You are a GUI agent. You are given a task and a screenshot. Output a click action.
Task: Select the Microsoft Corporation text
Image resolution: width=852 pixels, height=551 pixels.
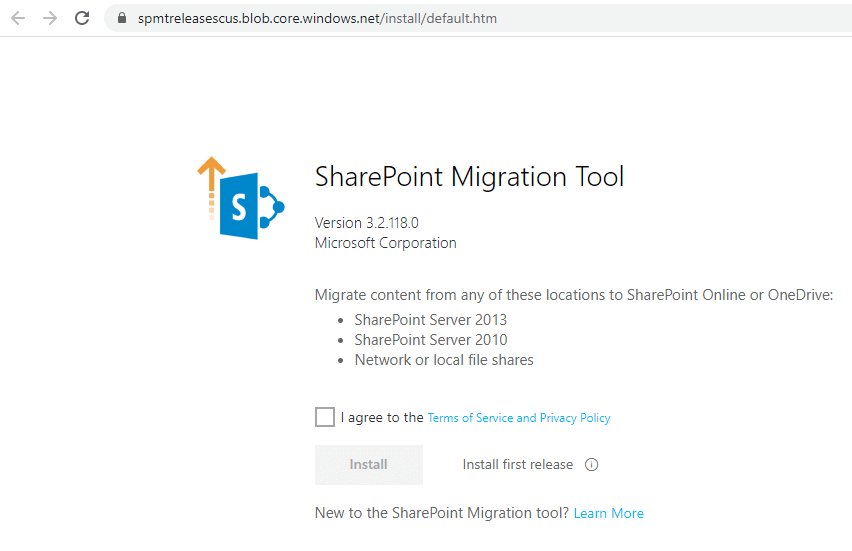(x=386, y=243)
